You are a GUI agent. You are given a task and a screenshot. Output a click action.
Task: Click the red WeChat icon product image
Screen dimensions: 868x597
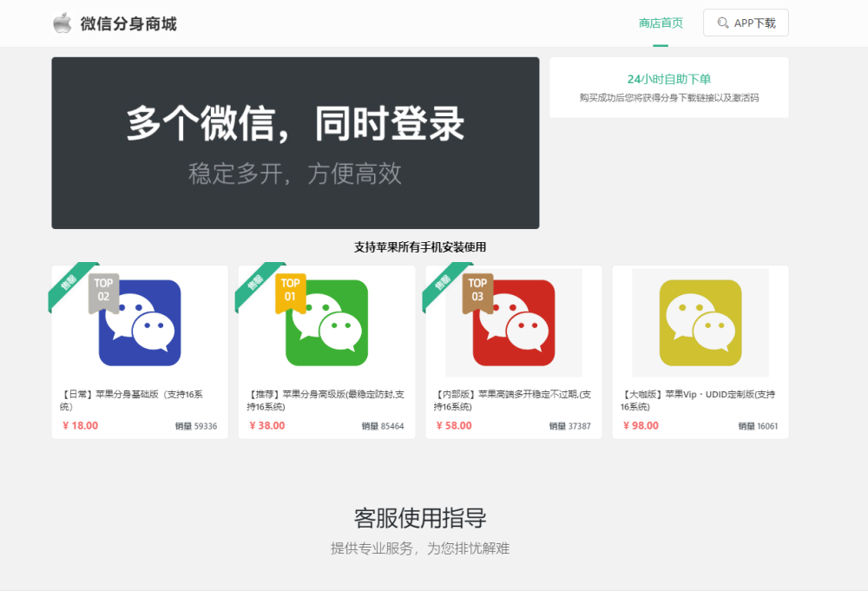514,323
